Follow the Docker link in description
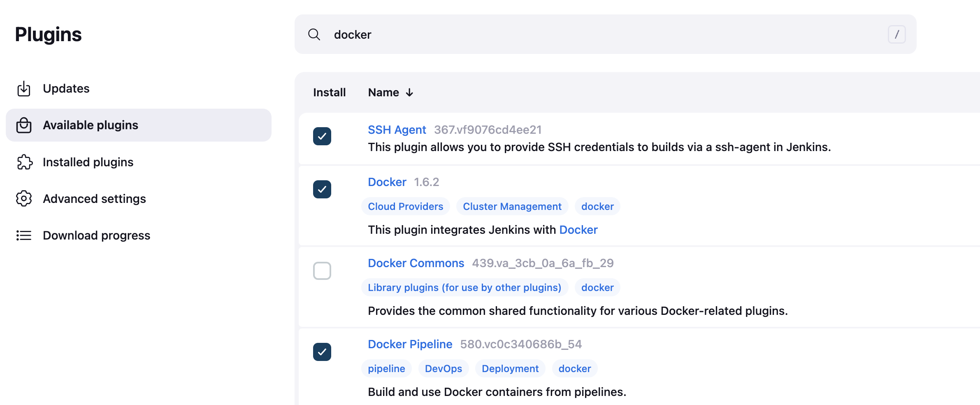 [578, 230]
